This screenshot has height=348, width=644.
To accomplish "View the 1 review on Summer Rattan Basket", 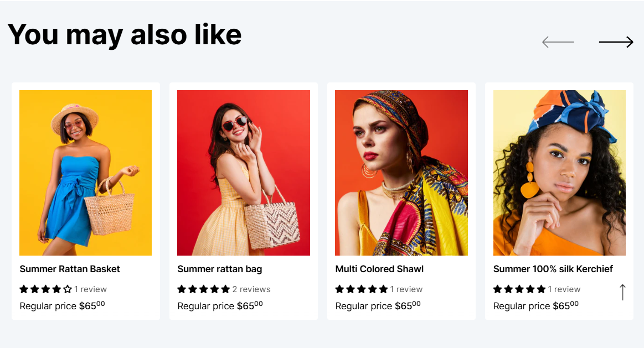I will click(x=90, y=289).
